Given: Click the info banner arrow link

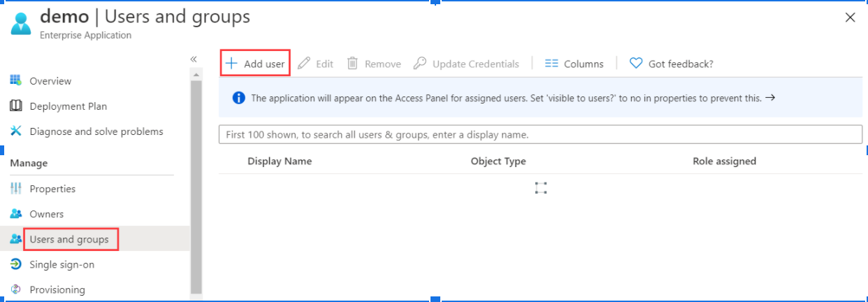Looking at the screenshot, I should (x=770, y=98).
